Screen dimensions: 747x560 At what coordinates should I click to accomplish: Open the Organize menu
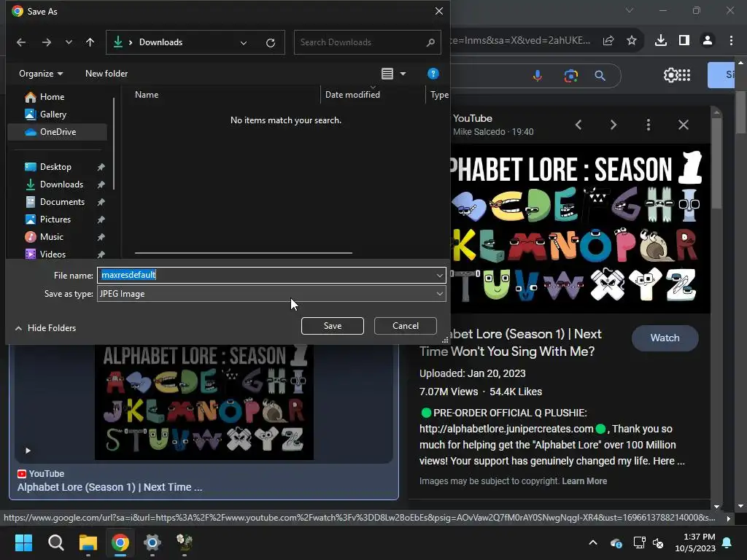click(x=41, y=74)
